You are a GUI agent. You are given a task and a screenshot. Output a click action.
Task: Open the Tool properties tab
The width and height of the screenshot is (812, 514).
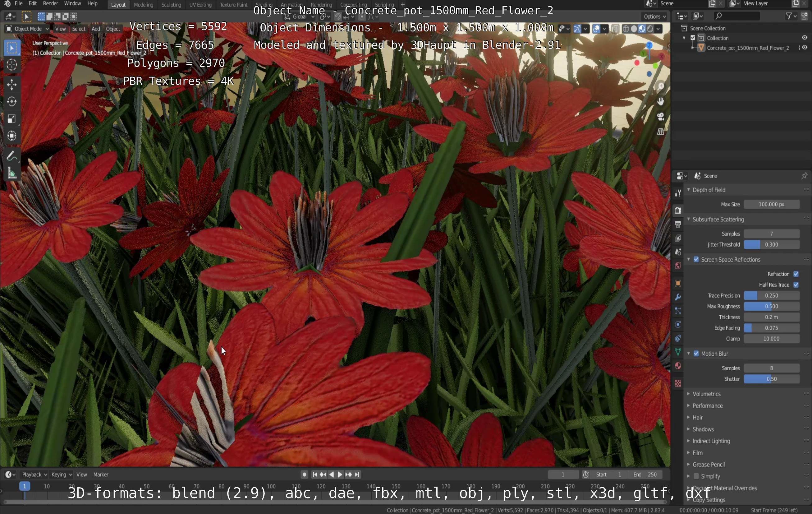(x=678, y=193)
